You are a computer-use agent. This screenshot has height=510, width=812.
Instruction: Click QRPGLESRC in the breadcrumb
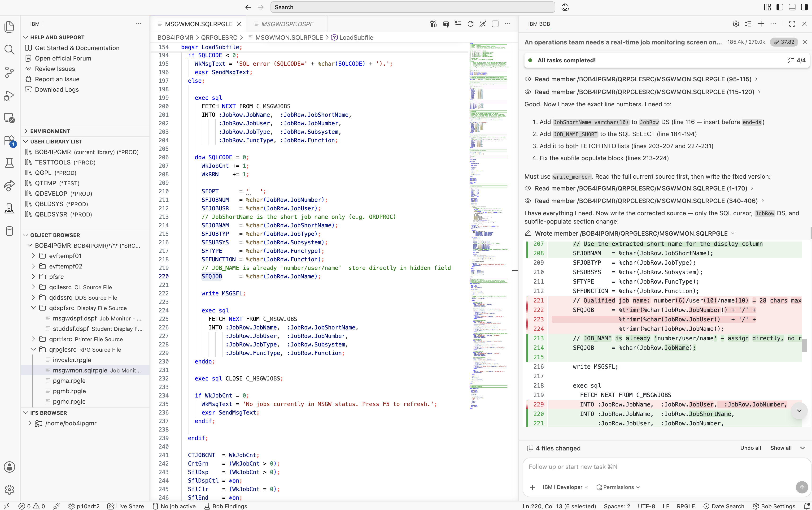pos(219,37)
